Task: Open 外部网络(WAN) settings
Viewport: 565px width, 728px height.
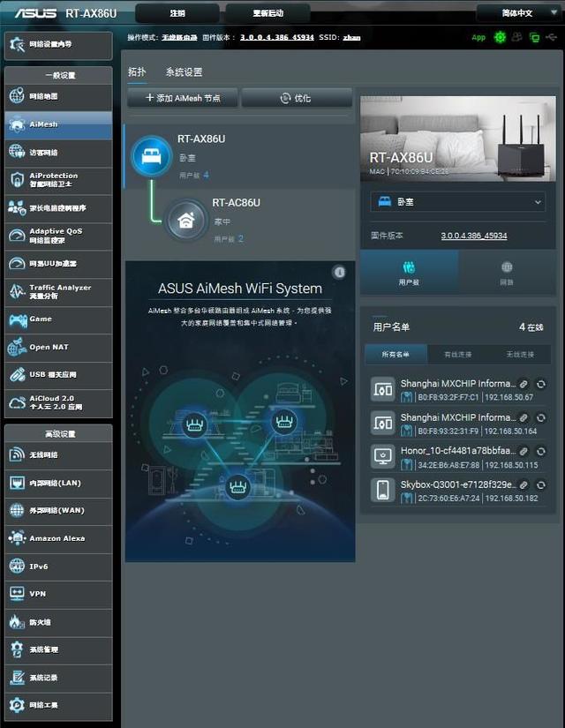Action: 58,511
